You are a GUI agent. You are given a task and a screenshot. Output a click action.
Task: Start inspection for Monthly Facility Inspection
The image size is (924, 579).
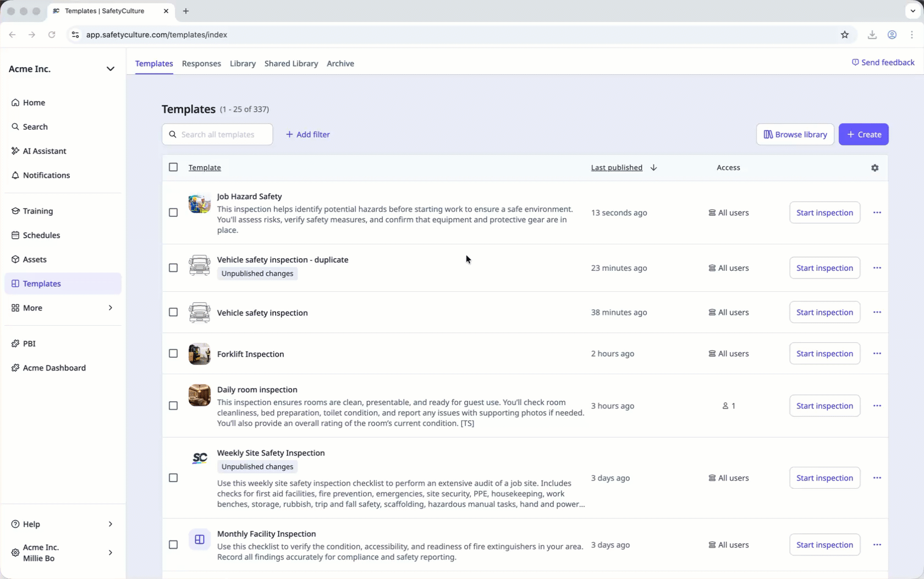(824, 545)
